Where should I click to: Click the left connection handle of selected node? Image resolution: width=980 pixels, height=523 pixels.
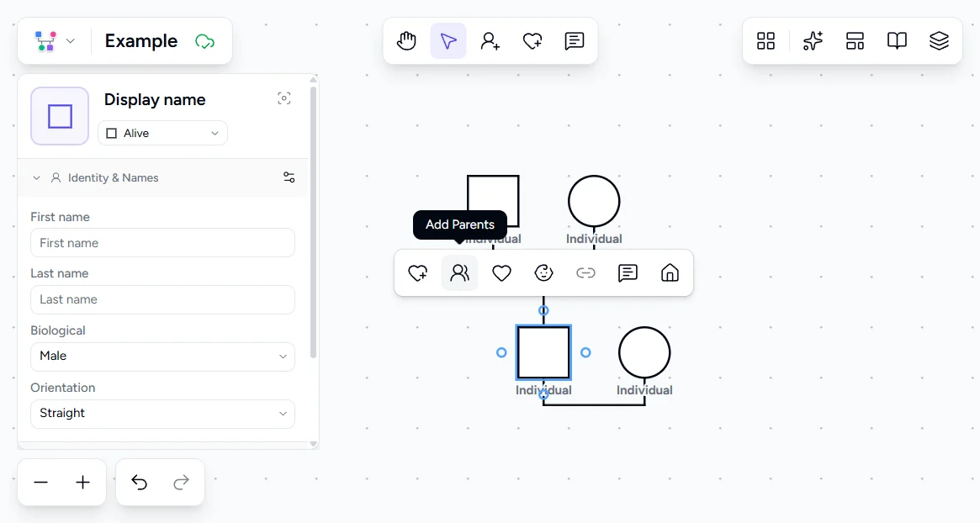(501, 352)
